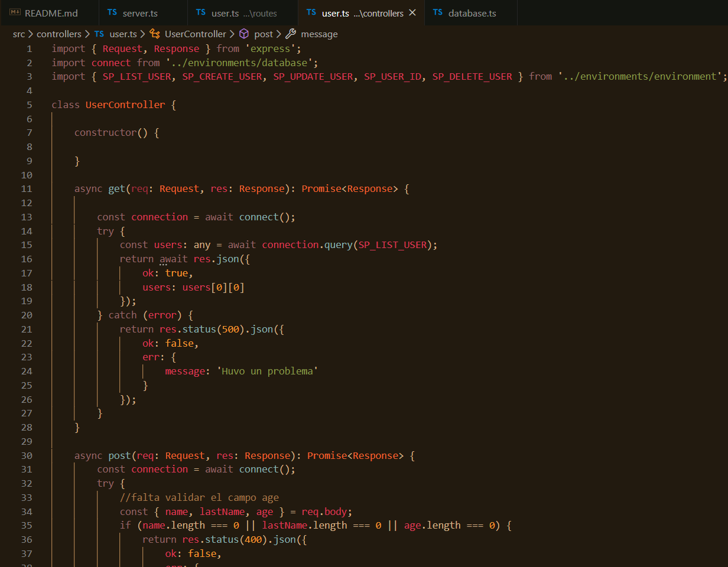Click the message wrench icon in breadcrumb
728x567 pixels.
coord(291,34)
